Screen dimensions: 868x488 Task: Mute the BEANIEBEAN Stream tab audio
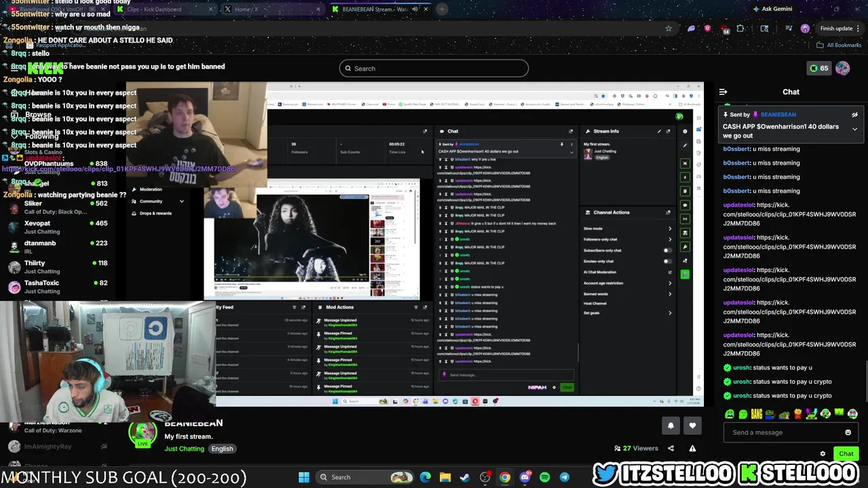coord(415,9)
